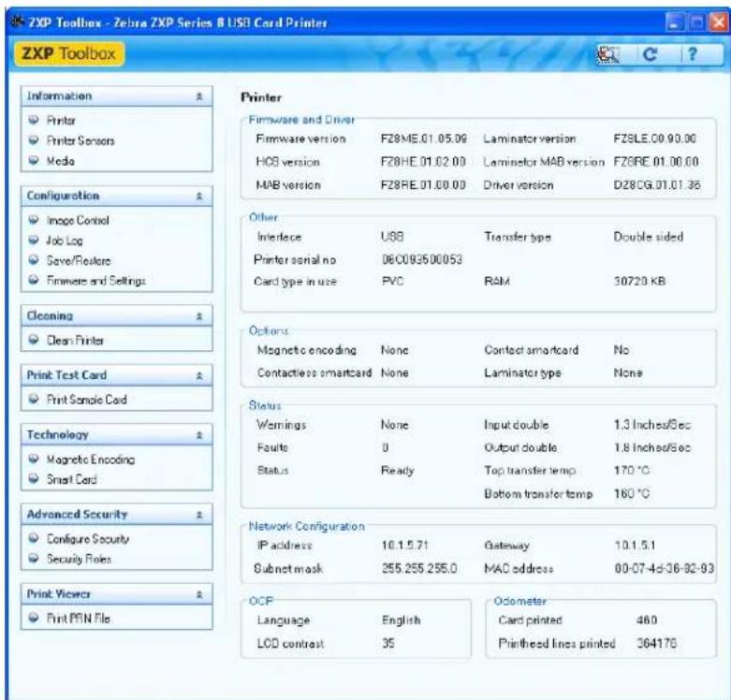Open Smart Card technology page
The image size is (731, 700).
72,479
